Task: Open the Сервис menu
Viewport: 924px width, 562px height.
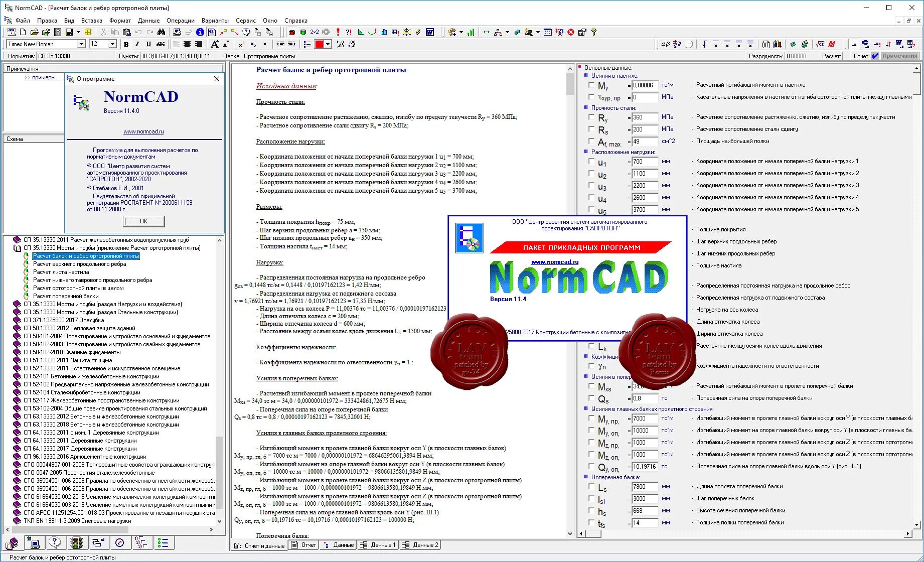Action: tap(246, 21)
